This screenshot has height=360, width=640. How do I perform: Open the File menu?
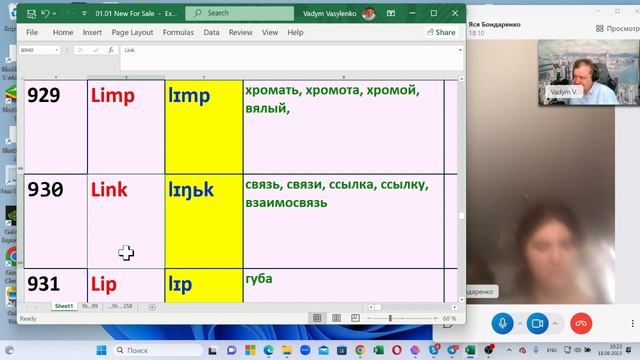32,32
